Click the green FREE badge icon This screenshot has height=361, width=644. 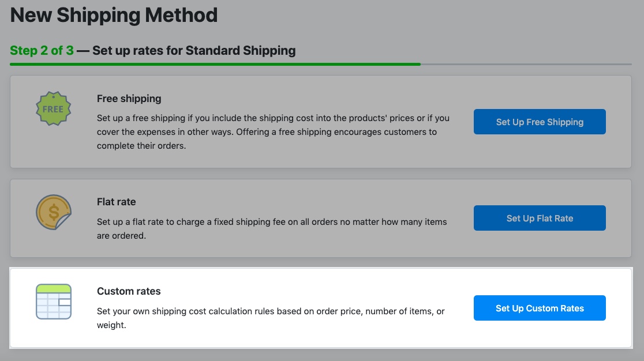point(53,108)
